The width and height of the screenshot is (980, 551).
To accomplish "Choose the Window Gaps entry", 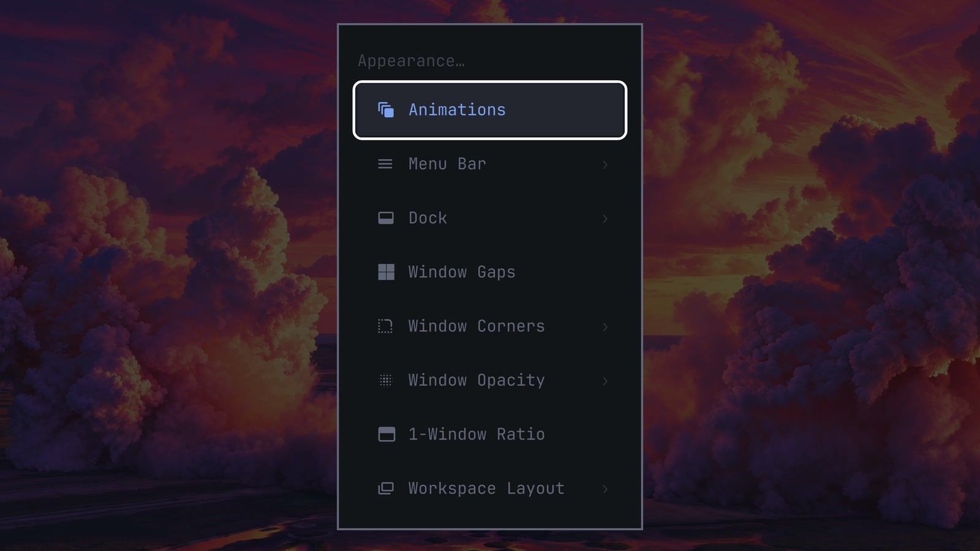I will point(490,272).
